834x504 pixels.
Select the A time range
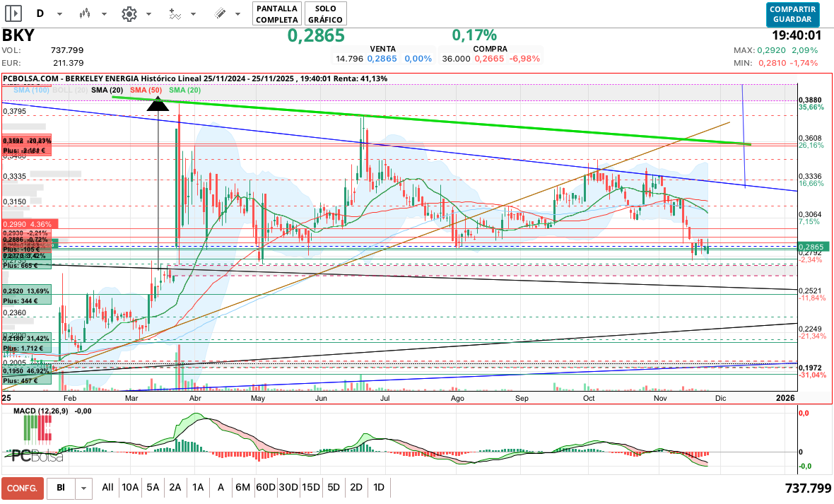pyautogui.click(x=221, y=487)
